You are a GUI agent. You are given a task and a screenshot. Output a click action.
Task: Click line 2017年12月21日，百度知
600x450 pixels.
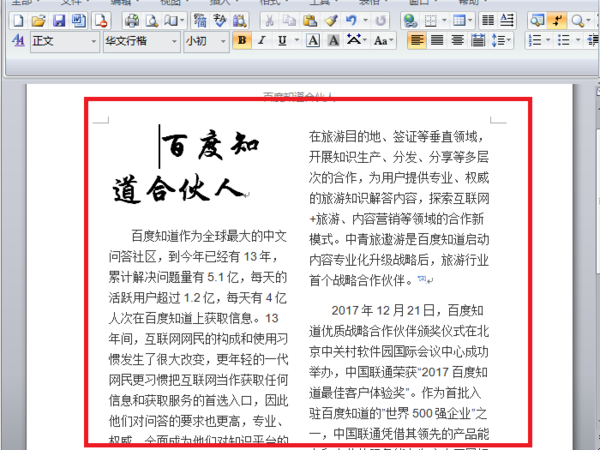(408, 310)
